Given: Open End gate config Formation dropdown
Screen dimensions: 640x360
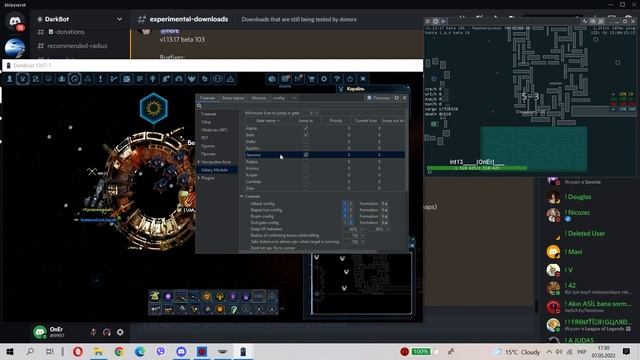Looking at the screenshot, I should (x=384, y=222).
